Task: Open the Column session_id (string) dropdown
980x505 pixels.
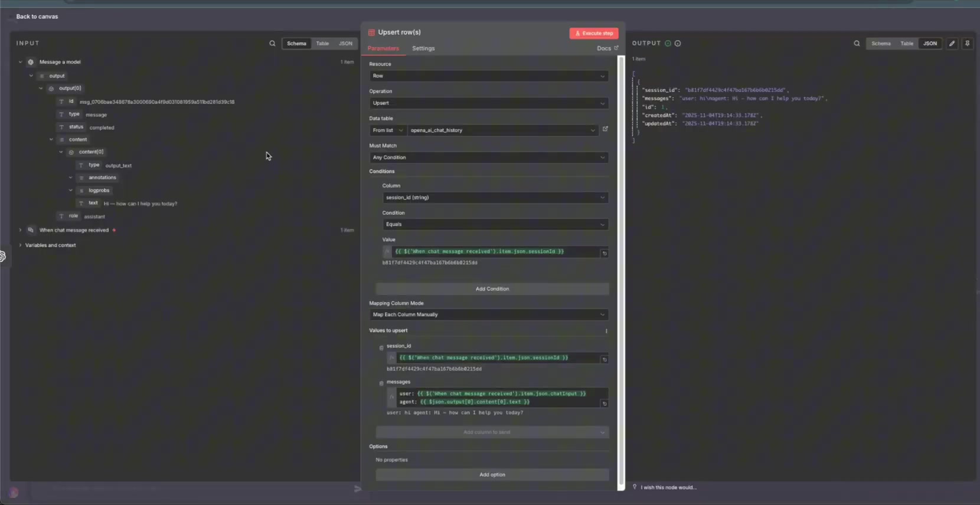Action: [x=495, y=198]
